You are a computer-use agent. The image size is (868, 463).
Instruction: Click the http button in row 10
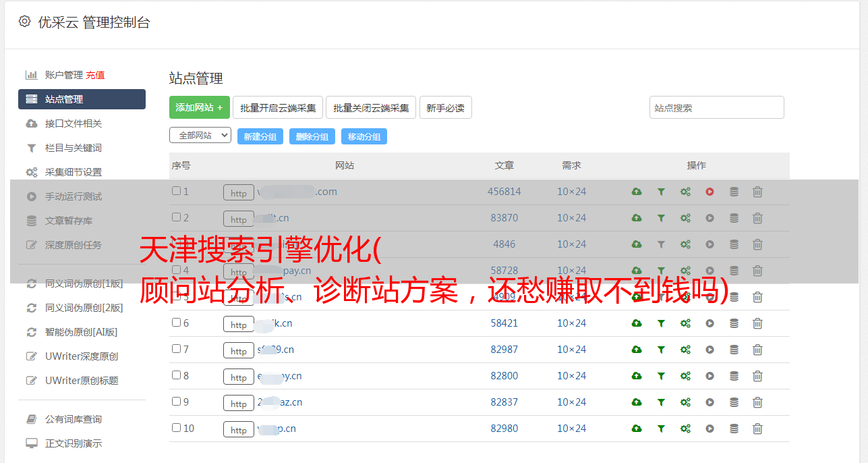coord(239,430)
